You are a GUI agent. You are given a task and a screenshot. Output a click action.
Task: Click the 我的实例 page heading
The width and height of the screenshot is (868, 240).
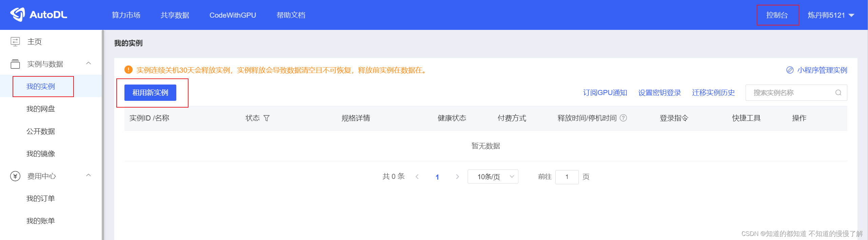tap(128, 43)
